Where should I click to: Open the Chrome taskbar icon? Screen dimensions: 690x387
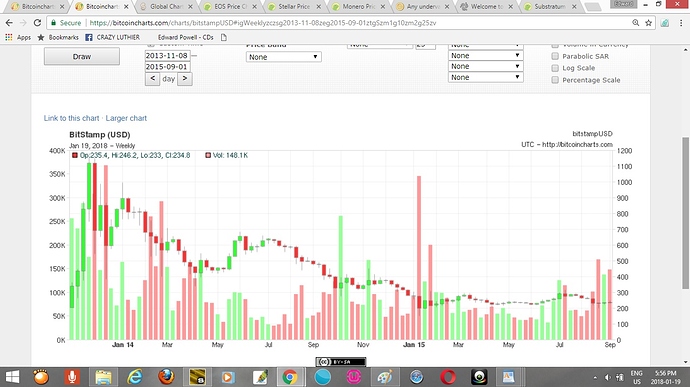click(x=290, y=377)
